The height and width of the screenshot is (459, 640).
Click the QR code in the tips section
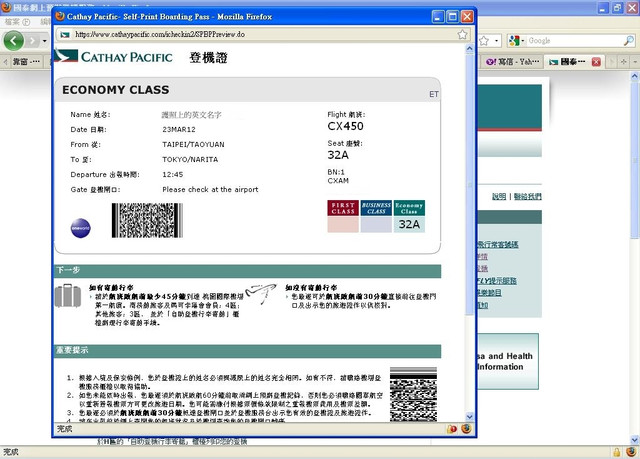(x=413, y=394)
